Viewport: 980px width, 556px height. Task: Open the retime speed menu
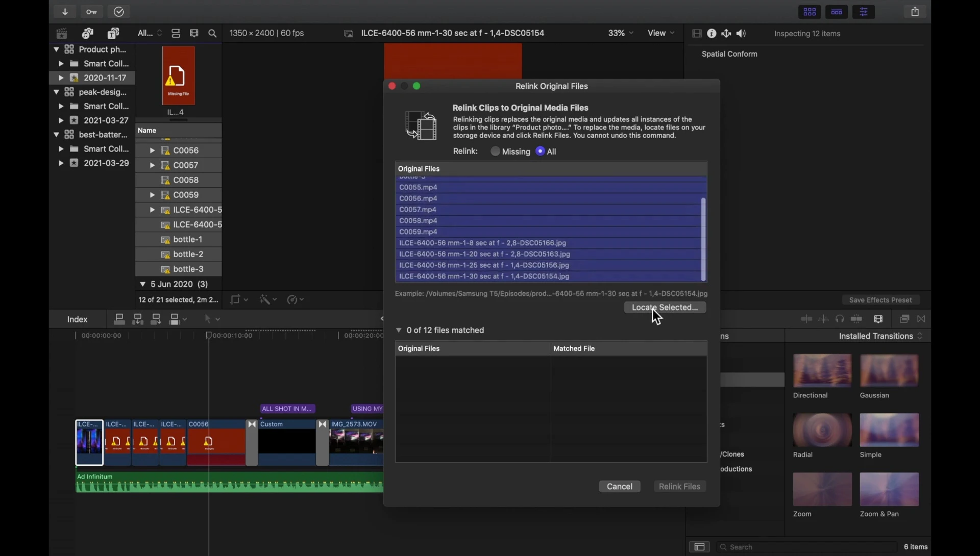[x=296, y=300]
